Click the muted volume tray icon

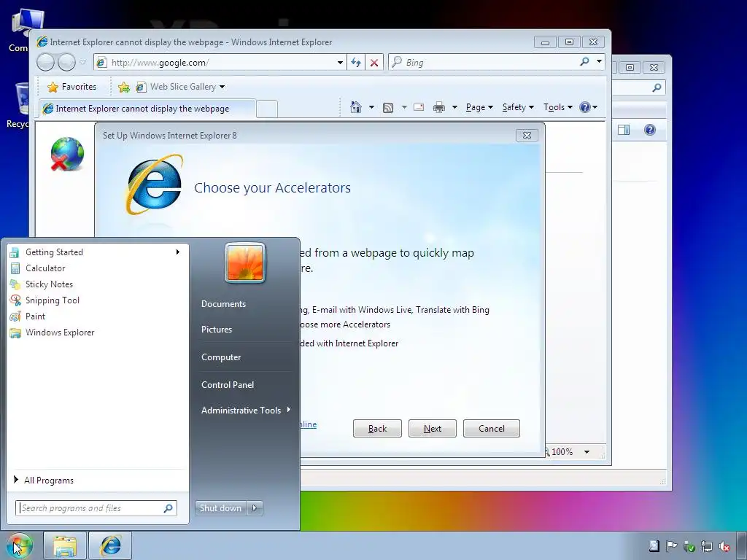pyautogui.click(x=724, y=547)
